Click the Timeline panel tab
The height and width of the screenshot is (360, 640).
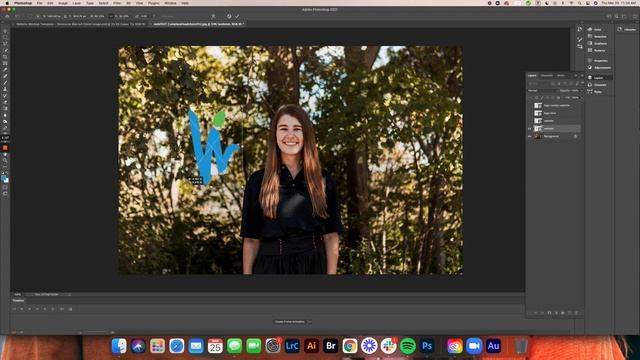tap(18, 300)
